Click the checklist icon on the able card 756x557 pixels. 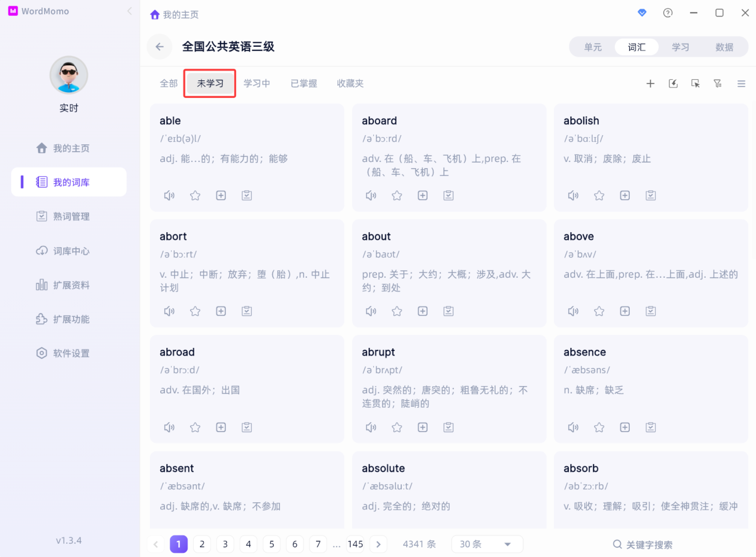[x=247, y=196]
